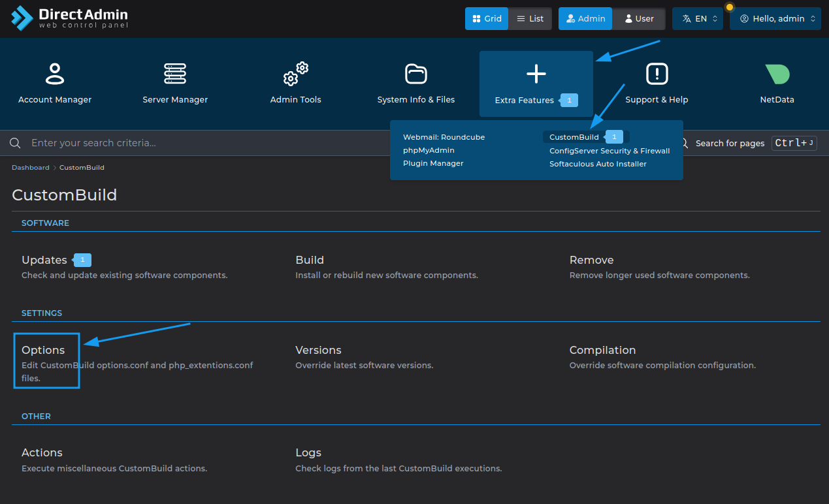Switch to List layout view
This screenshot has width=829, height=504.
click(530, 19)
